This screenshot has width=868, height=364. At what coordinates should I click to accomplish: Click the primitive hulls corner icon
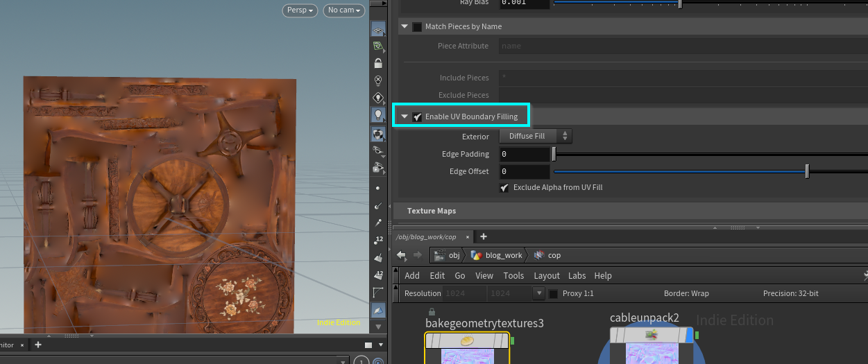[378, 292]
